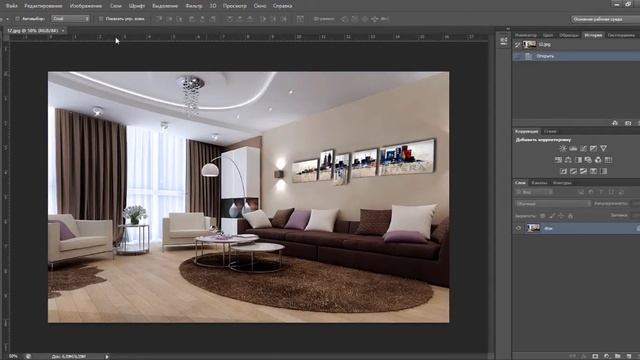Select the 12.jpg history snapshot thumbnail
This screenshot has height=360, width=640.
coord(529,44)
